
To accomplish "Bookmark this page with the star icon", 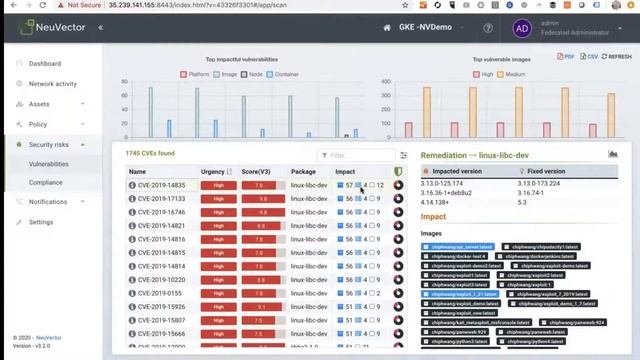I will [405, 5].
